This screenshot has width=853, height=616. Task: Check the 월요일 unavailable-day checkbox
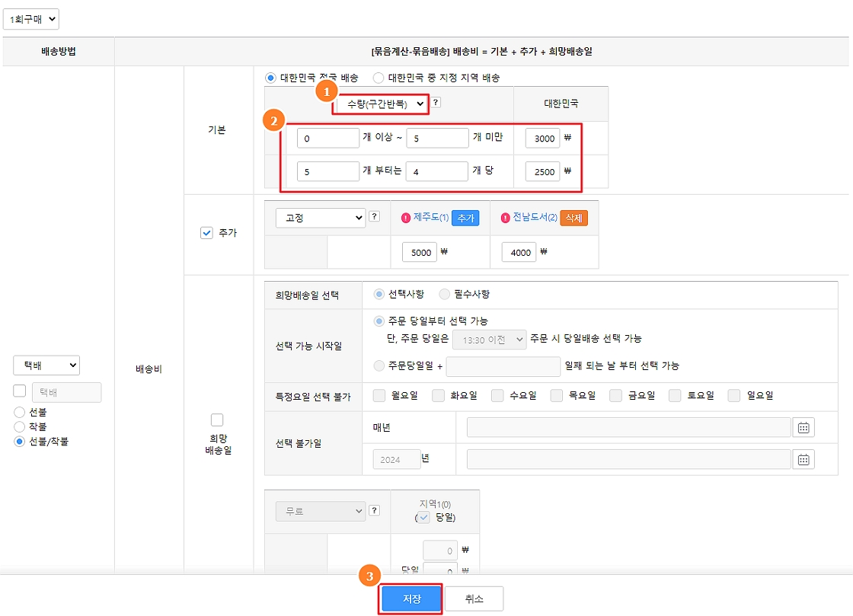coord(379,395)
